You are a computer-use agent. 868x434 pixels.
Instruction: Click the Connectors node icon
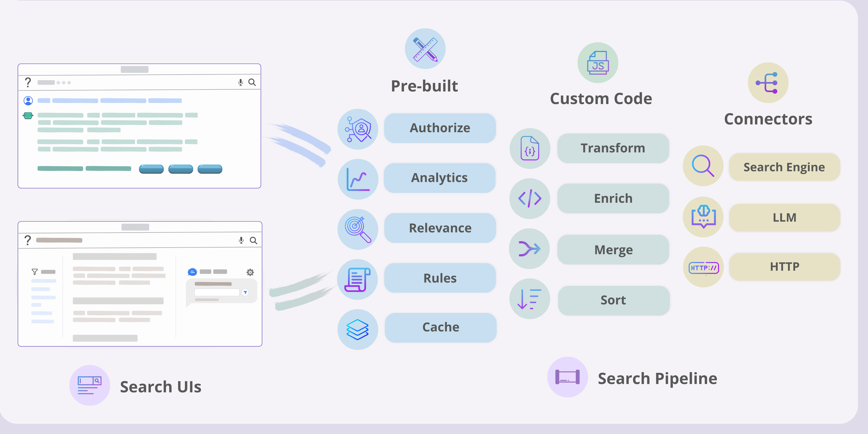point(768,83)
